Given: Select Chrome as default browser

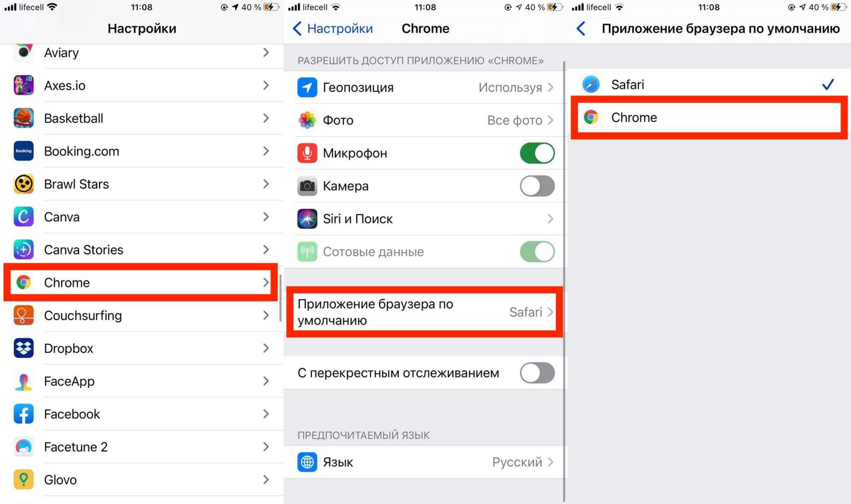Looking at the screenshot, I should pos(708,117).
